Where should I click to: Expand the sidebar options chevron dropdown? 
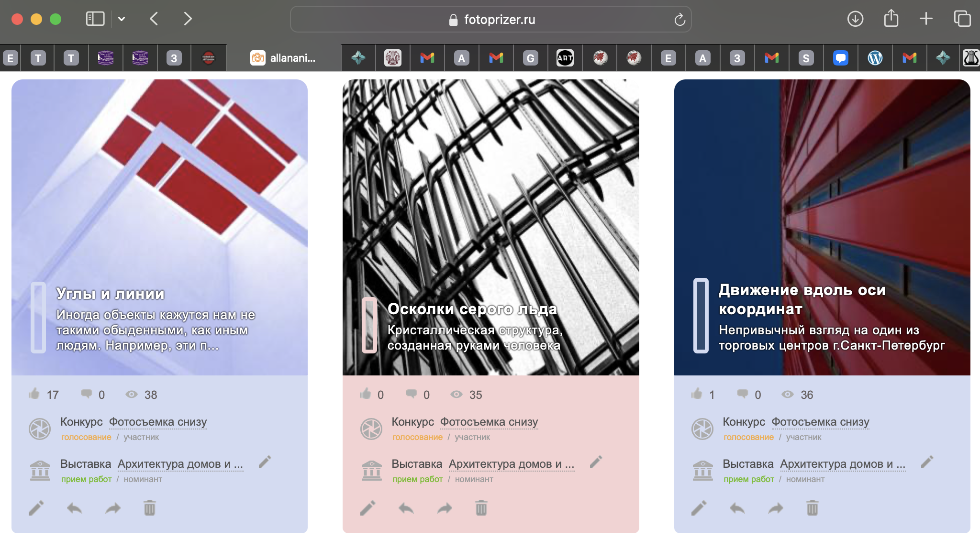[x=122, y=19]
